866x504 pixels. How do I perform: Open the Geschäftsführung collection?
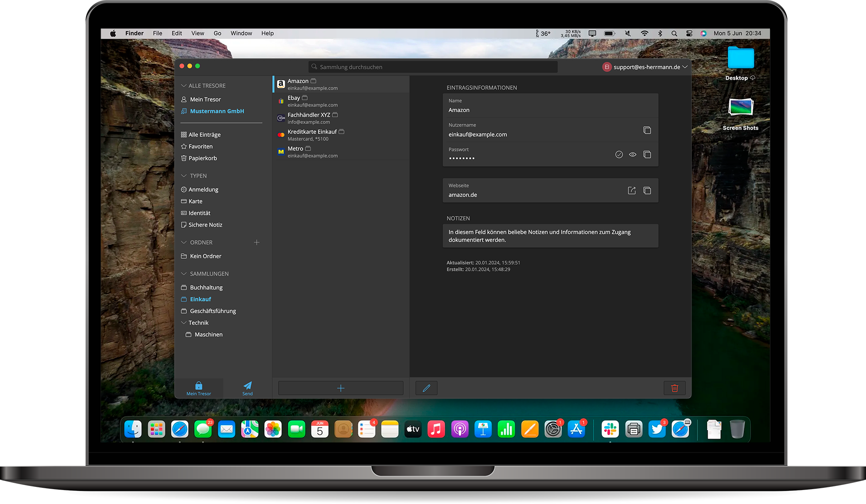point(213,311)
